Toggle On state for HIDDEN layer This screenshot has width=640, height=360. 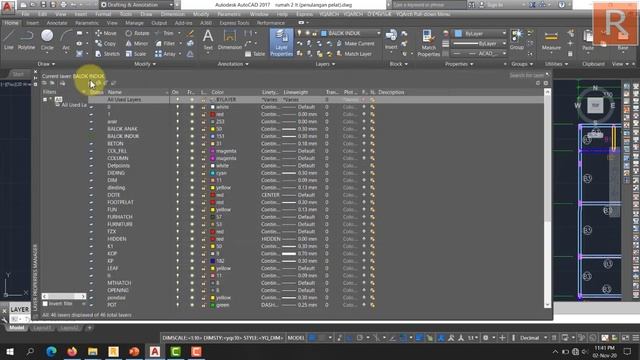pyautogui.click(x=178, y=239)
